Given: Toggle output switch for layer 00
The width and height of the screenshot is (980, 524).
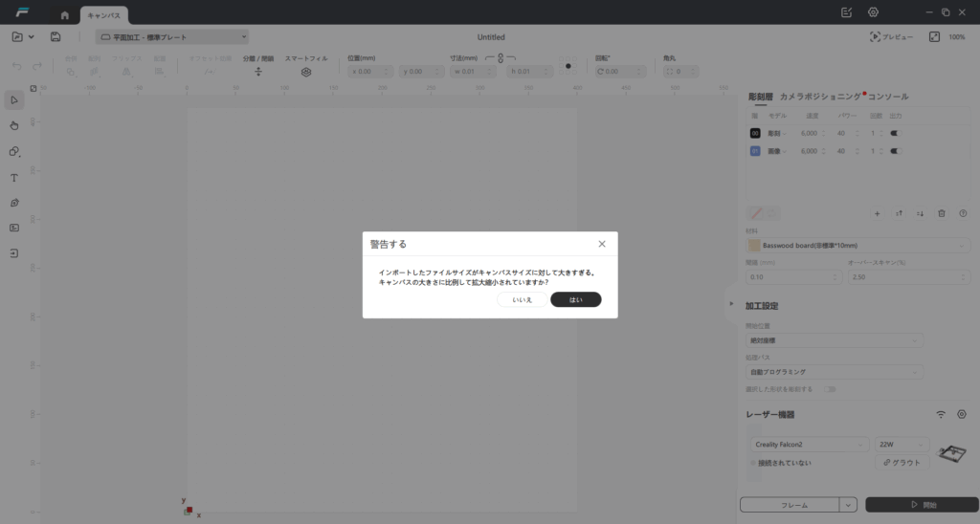Looking at the screenshot, I should coord(896,134).
